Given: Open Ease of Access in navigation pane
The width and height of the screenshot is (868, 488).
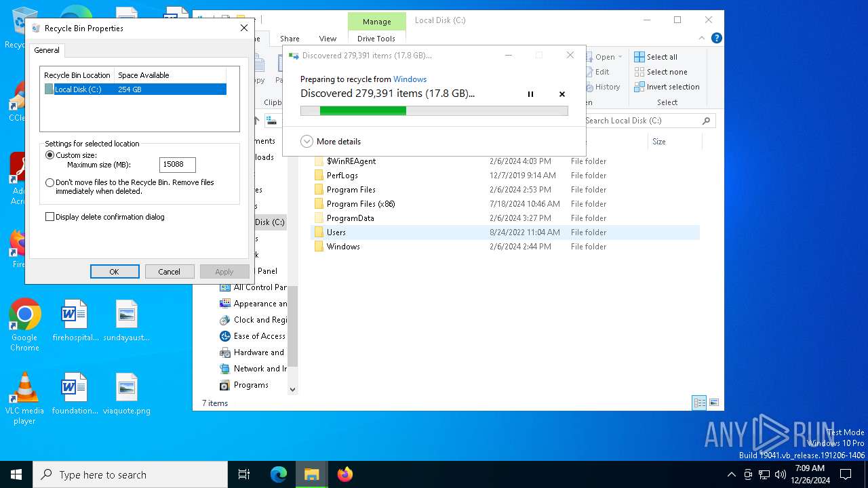Looking at the screenshot, I should 253,336.
